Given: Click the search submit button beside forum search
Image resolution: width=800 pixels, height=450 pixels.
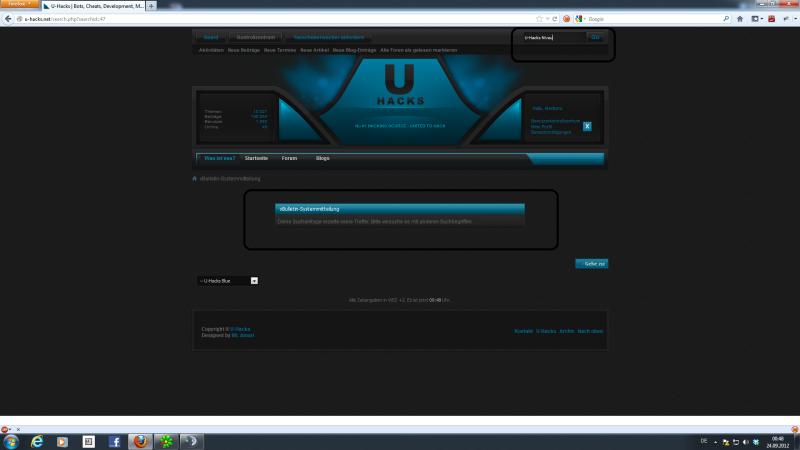Looking at the screenshot, I should tap(595, 37).
